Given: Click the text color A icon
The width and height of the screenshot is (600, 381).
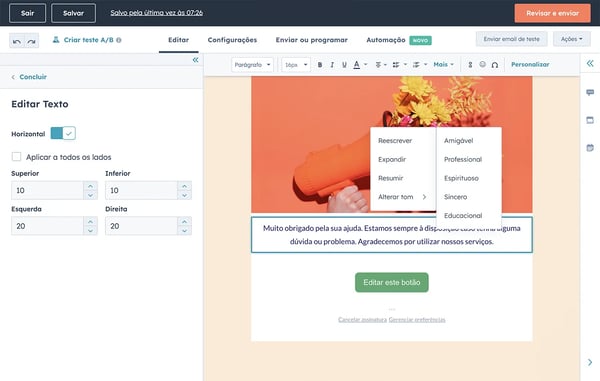Looking at the screenshot, I should 357,65.
